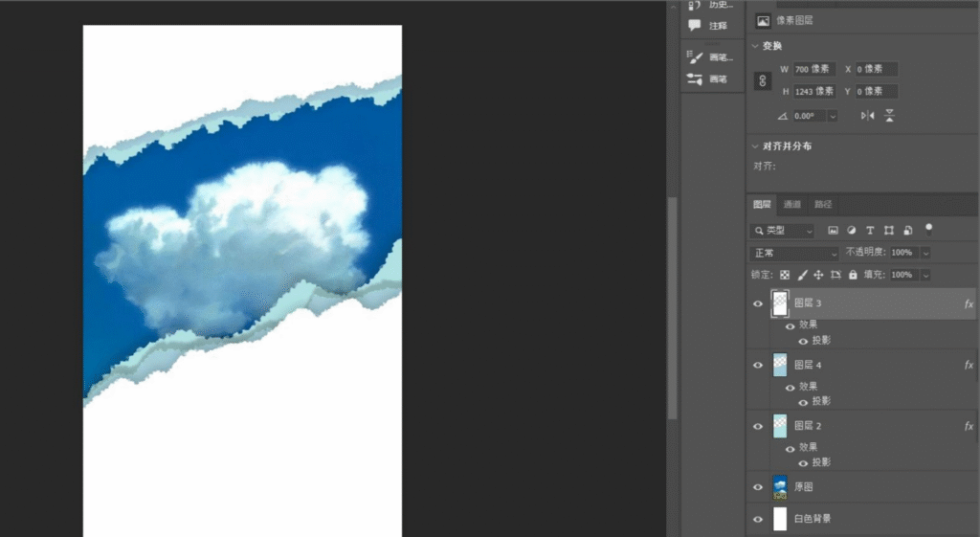Hide the 图层 4 layer
980x537 pixels.
click(758, 365)
